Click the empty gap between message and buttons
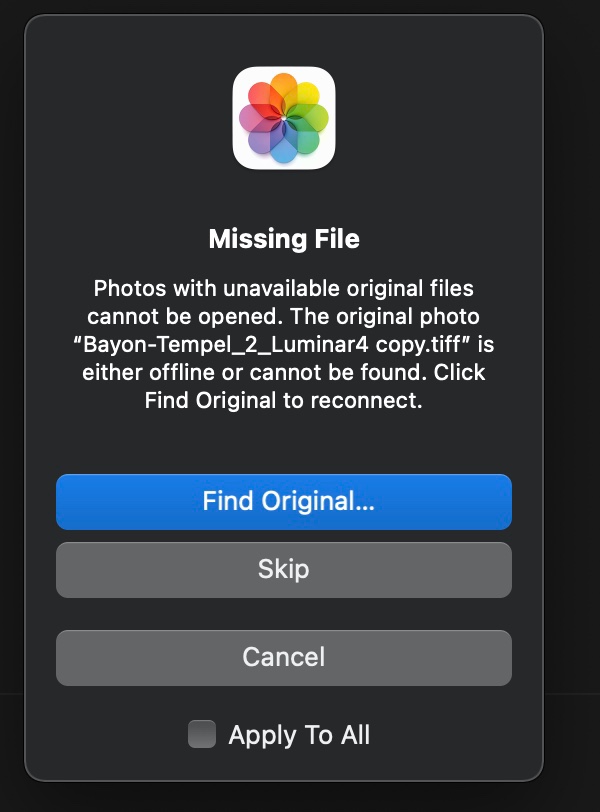The width and height of the screenshot is (600, 812). (x=284, y=443)
